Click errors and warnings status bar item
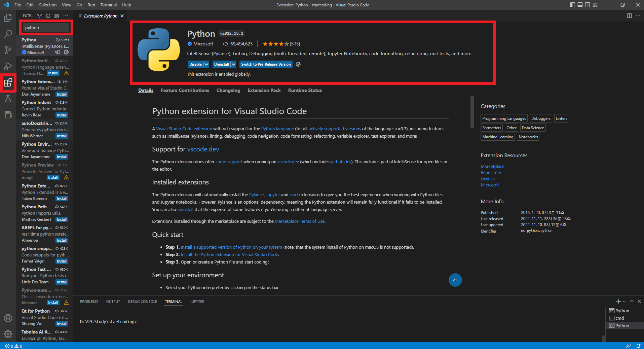Viewport: 644px width, 349px height. coord(14,346)
